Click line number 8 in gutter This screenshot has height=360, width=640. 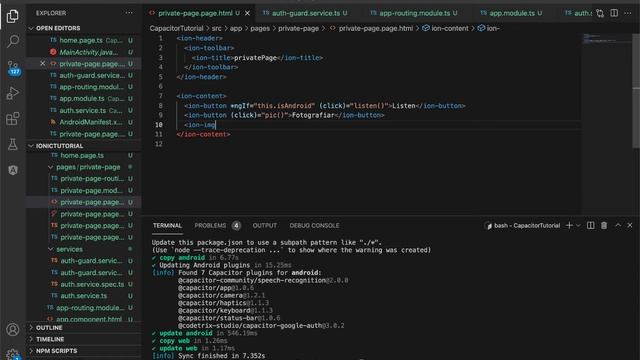pyautogui.click(x=161, y=106)
